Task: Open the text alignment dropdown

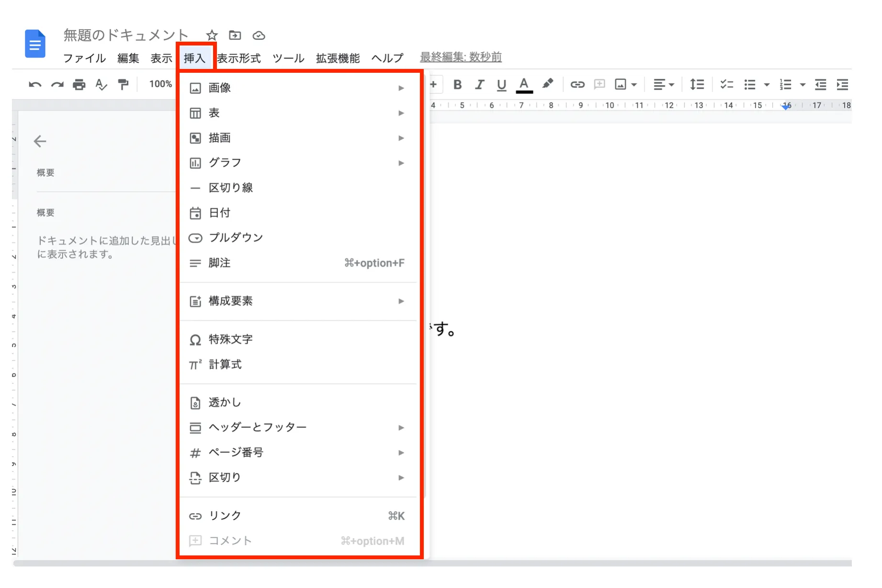Action: tap(664, 85)
